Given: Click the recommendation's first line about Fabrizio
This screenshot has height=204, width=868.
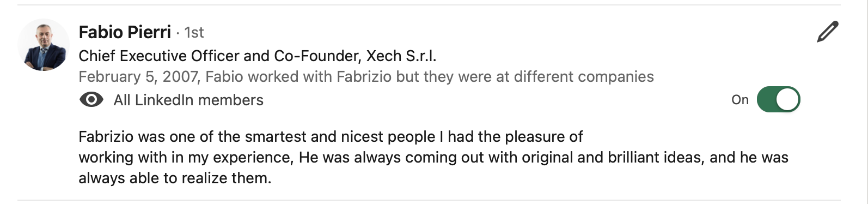Looking at the screenshot, I should pos(331,136).
